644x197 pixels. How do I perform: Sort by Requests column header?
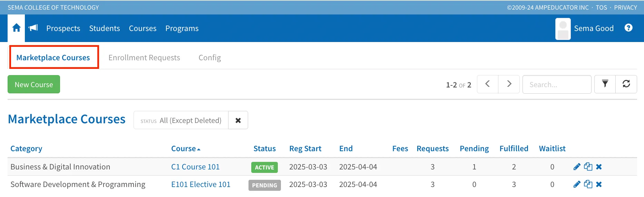pyautogui.click(x=432, y=148)
